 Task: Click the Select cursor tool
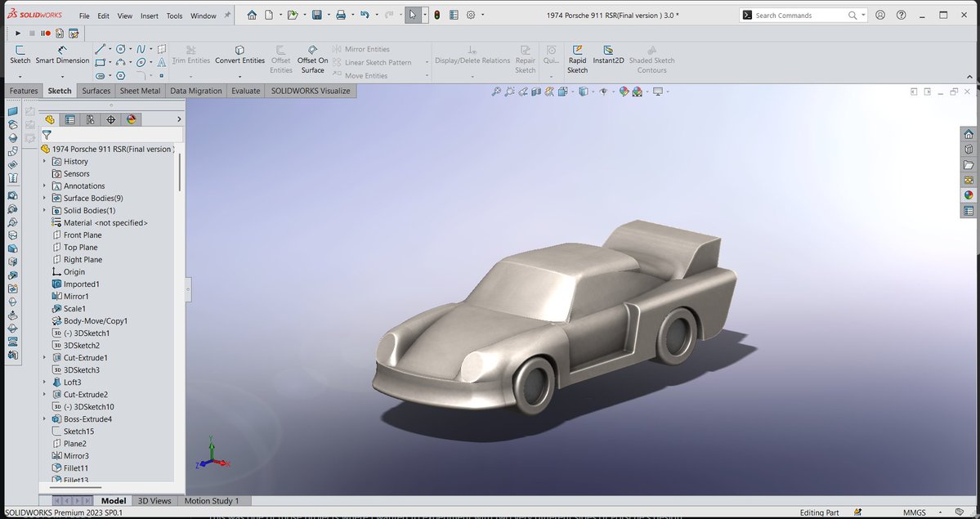click(413, 15)
